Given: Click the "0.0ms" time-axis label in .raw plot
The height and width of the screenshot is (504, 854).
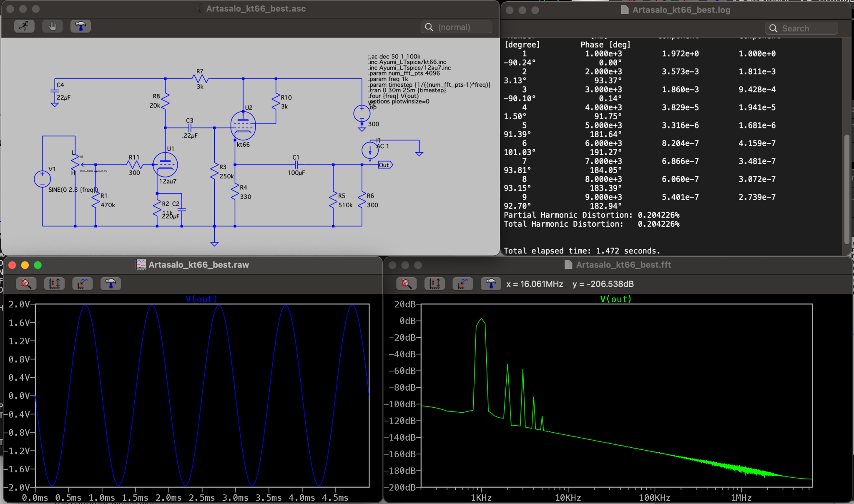Looking at the screenshot, I should pos(35,498).
